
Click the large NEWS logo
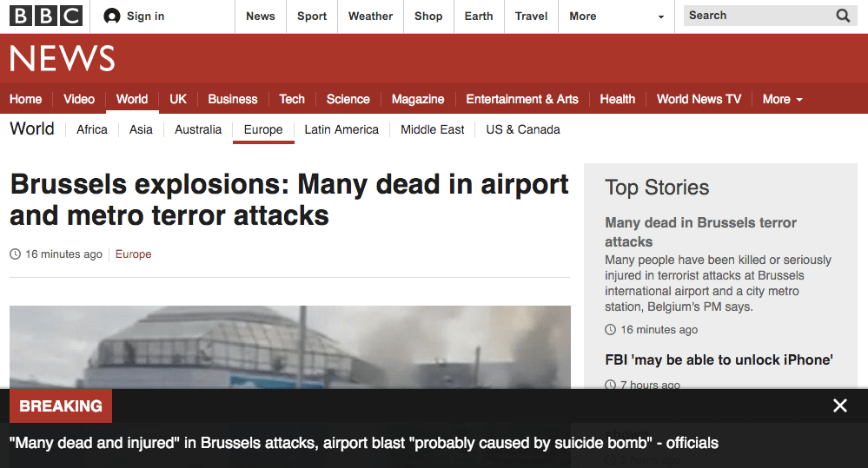63,58
